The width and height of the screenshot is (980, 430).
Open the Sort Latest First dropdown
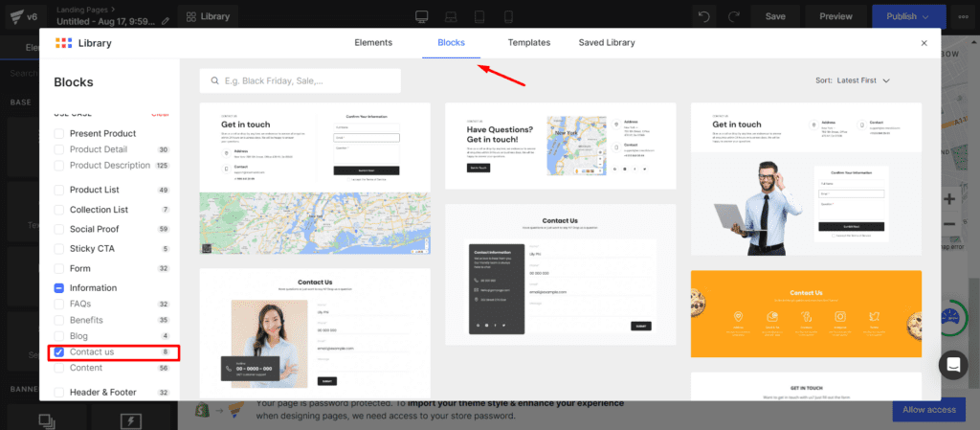853,80
